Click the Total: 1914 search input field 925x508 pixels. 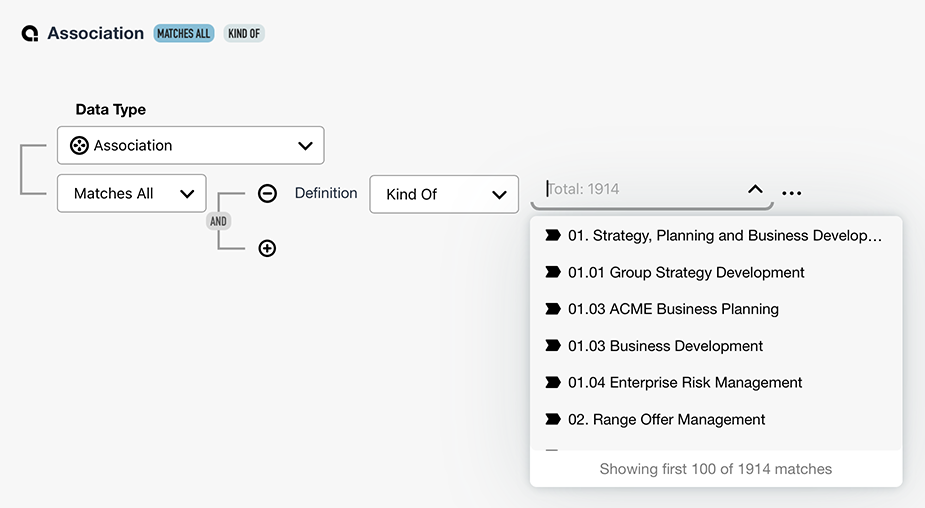point(640,189)
